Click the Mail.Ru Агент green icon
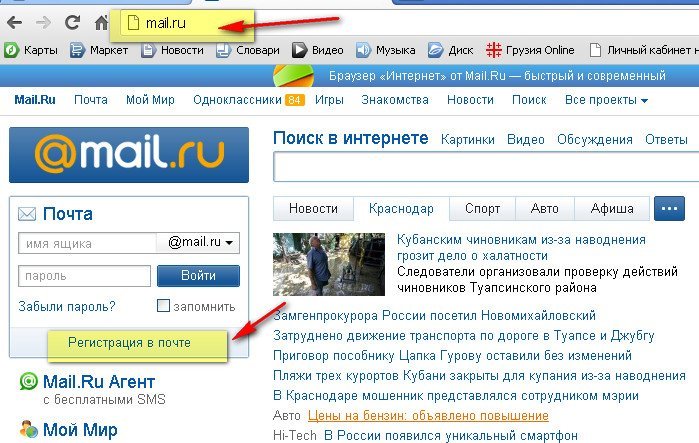Image resolution: width=699 pixels, height=443 pixels. tap(28, 382)
